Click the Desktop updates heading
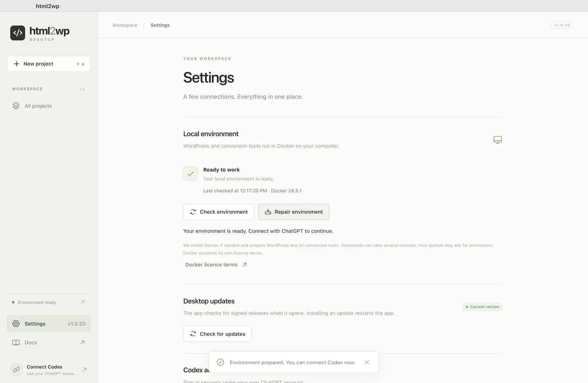Screen dimensions: 588x383 (209, 301)
